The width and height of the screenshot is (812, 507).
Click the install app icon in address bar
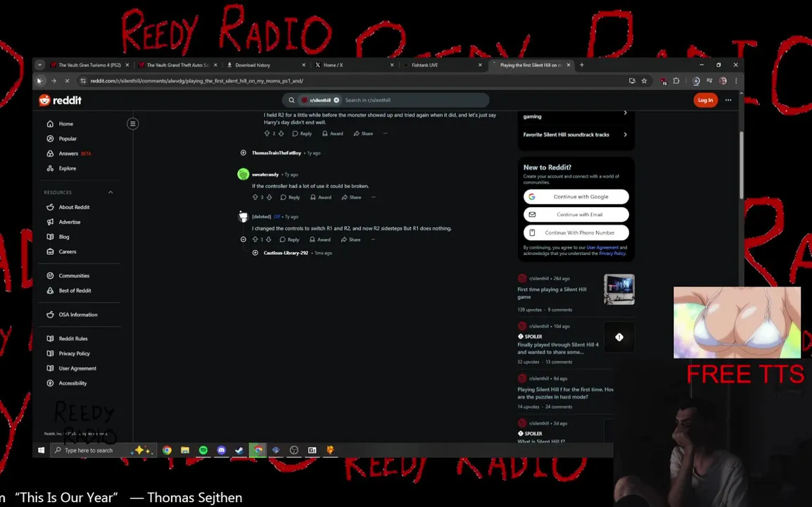click(x=632, y=81)
